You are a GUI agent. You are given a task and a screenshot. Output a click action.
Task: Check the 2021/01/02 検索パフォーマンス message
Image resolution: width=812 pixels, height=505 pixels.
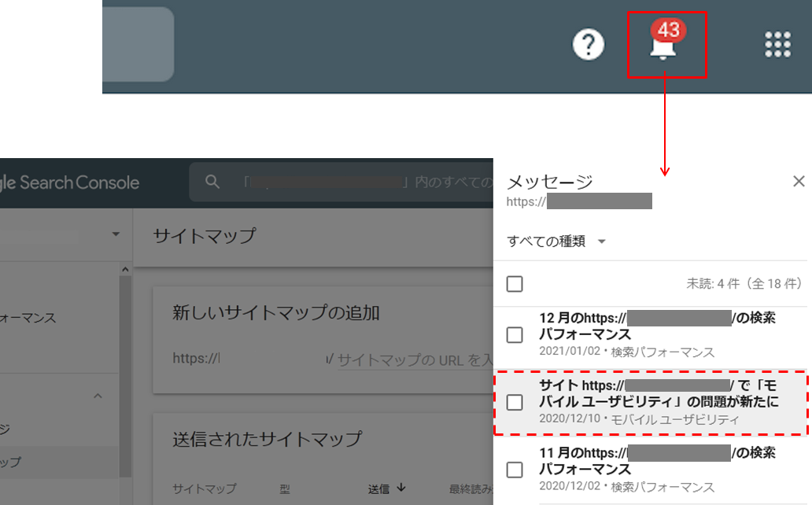(515, 334)
